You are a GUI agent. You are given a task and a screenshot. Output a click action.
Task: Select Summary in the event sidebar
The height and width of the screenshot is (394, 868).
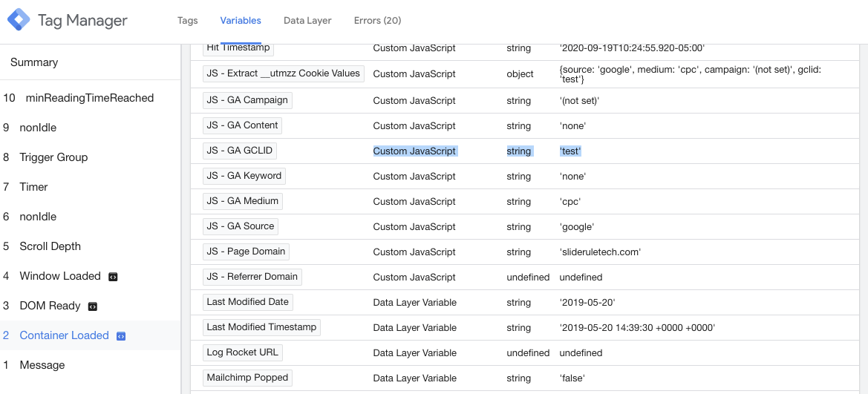34,62
